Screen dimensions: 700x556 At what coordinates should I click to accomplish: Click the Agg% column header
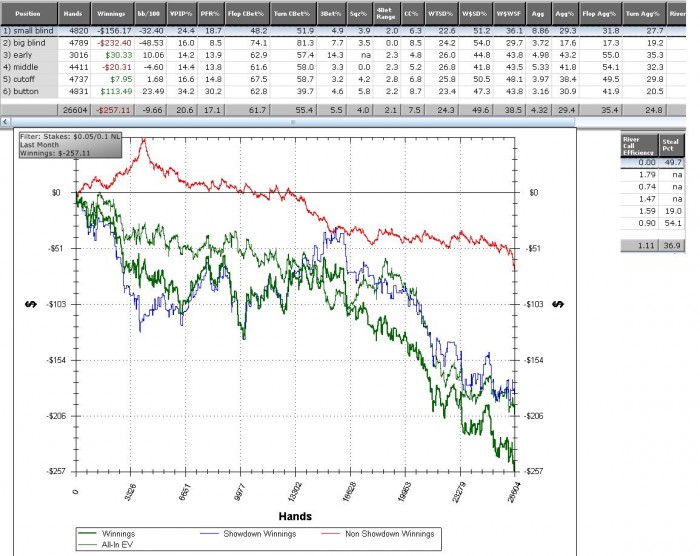[565, 14]
